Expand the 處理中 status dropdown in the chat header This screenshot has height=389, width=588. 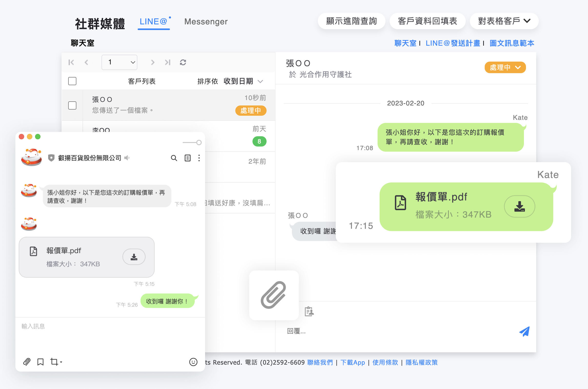[x=505, y=67]
